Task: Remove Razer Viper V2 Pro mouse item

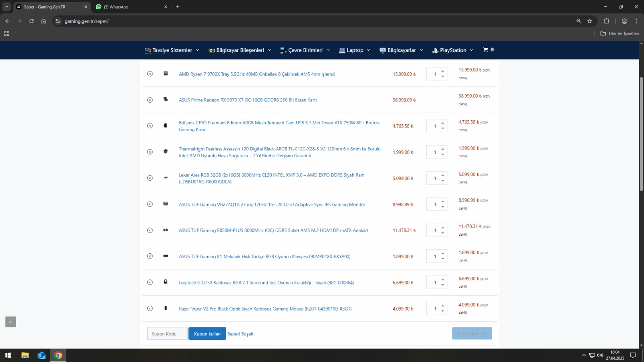Action: point(150,309)
